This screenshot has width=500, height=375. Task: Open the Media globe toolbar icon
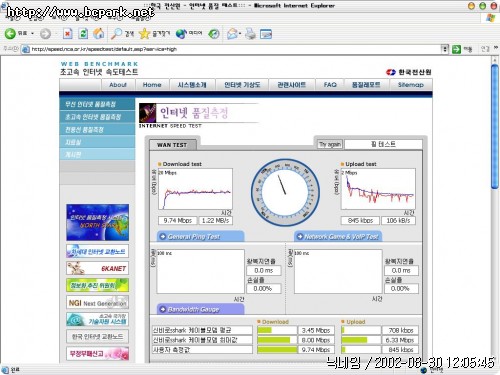(181, 33)
